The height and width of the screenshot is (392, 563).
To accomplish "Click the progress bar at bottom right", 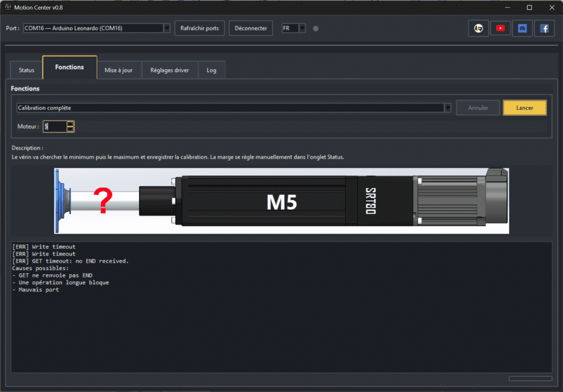I will [x=530, y=378].
